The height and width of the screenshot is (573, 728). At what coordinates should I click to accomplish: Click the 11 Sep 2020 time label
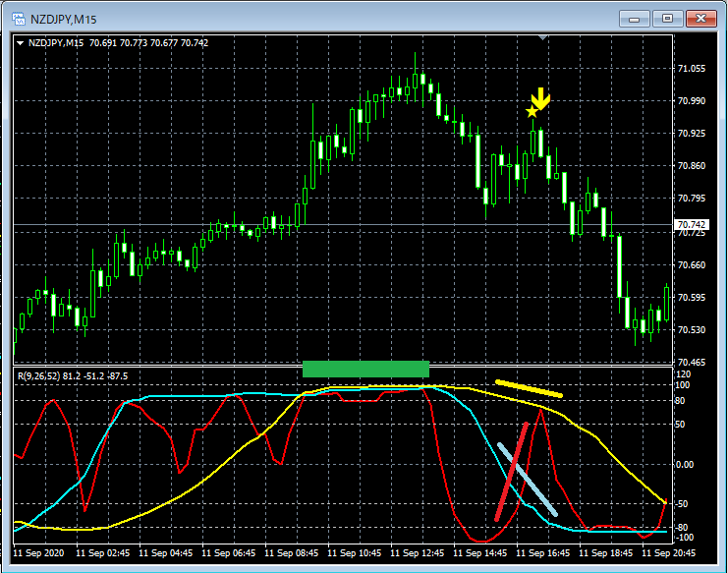[38, 553]
